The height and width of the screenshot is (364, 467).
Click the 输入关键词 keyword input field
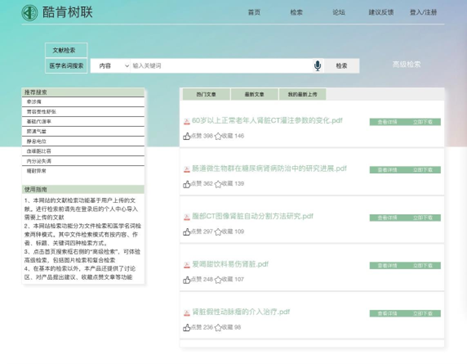[x=222, y=66]
